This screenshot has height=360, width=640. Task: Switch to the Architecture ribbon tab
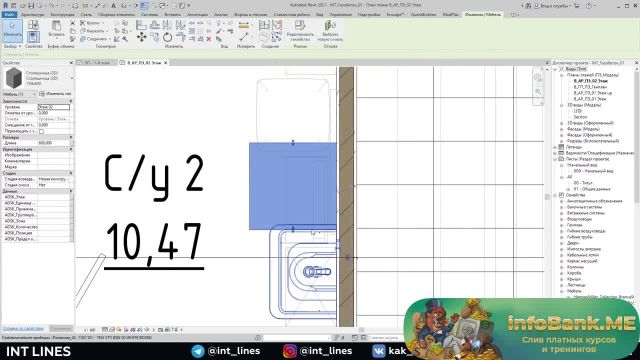click(33, 15)
